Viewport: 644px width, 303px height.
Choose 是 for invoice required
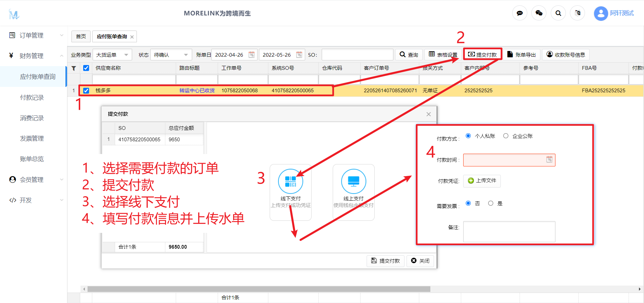click(491, 203)
